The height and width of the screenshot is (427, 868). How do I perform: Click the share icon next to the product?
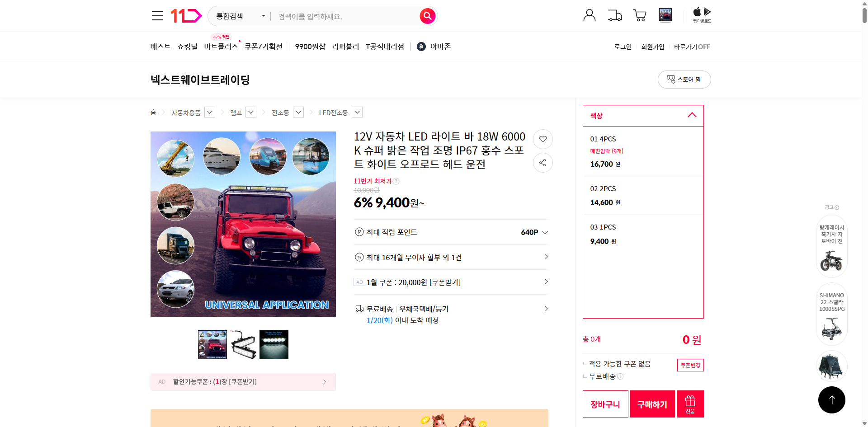click(542, 163)
